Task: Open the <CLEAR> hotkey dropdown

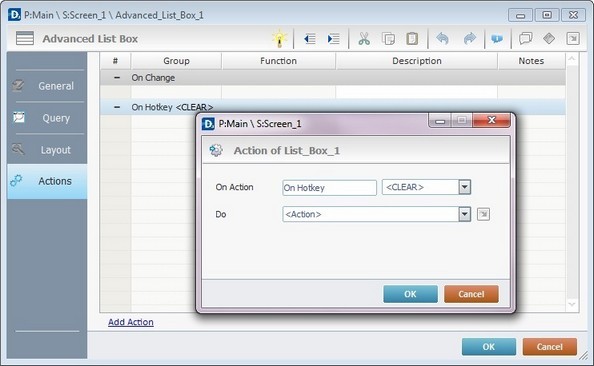Action: [464, 187]
